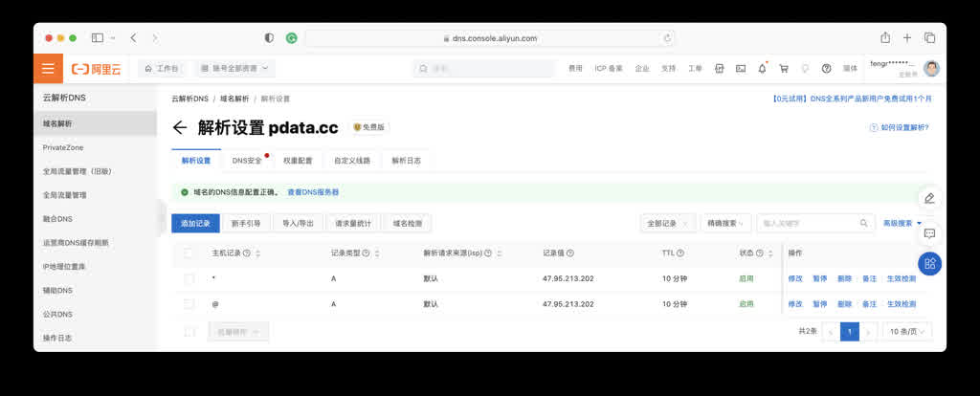
Task: Click the 查看DNS服务器 link
Action: coord(313,192)
